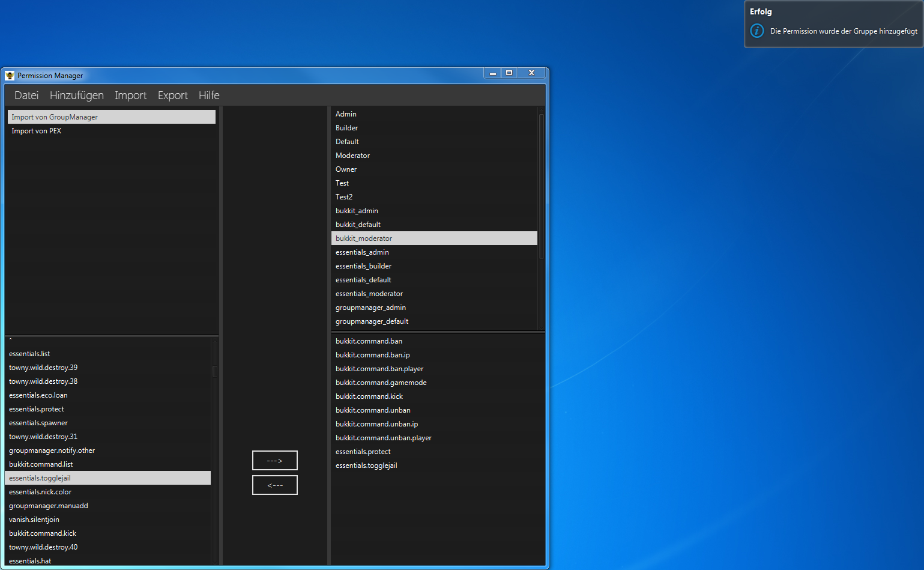Select towny.wild.destroy.31 permission
Viewport: 924px width, 570px height.
pos(108,437)
